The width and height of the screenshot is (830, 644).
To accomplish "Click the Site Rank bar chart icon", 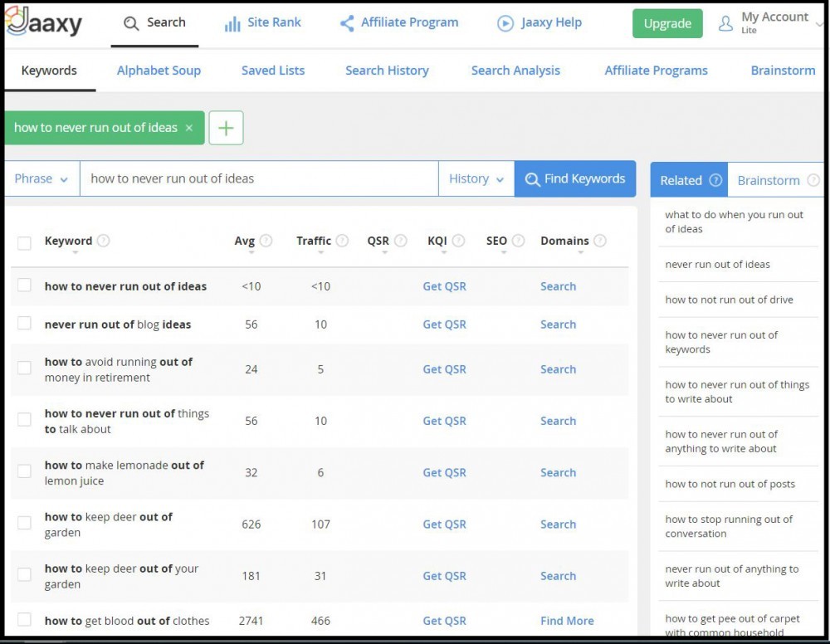I will [x=232, y=24].
